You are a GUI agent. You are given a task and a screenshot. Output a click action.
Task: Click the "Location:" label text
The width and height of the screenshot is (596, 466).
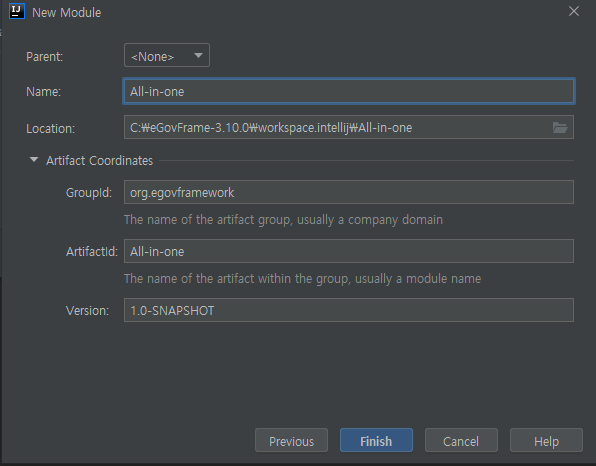pyautogui.click(x=51, y=128)
